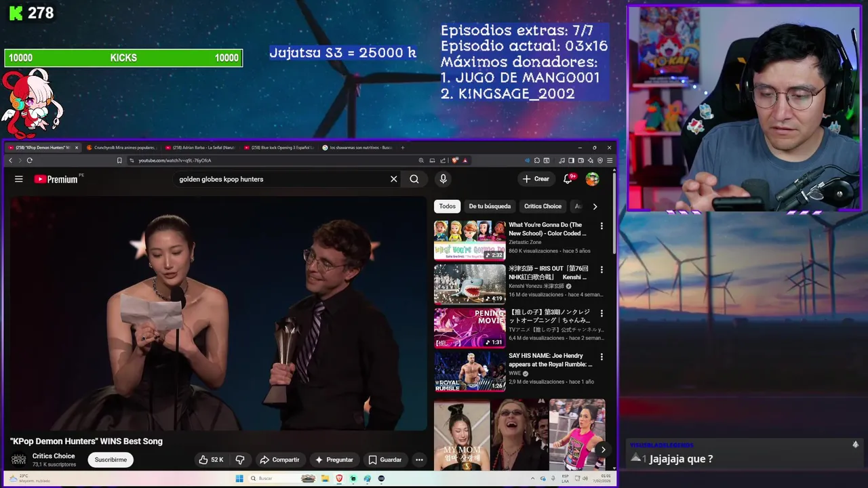Clear the search text with X icon
Viewport: 868px width, 488px height.
click(x=393, y=179)
